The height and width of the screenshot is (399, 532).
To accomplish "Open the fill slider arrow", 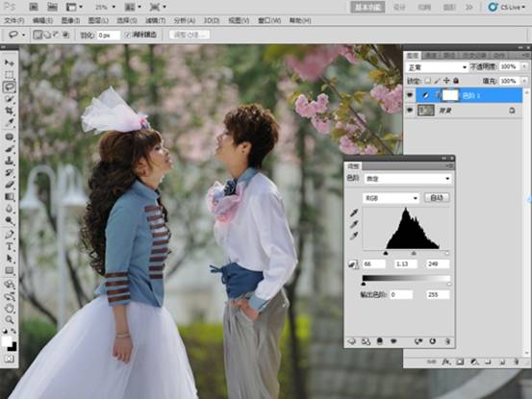I will coord(525,81).
